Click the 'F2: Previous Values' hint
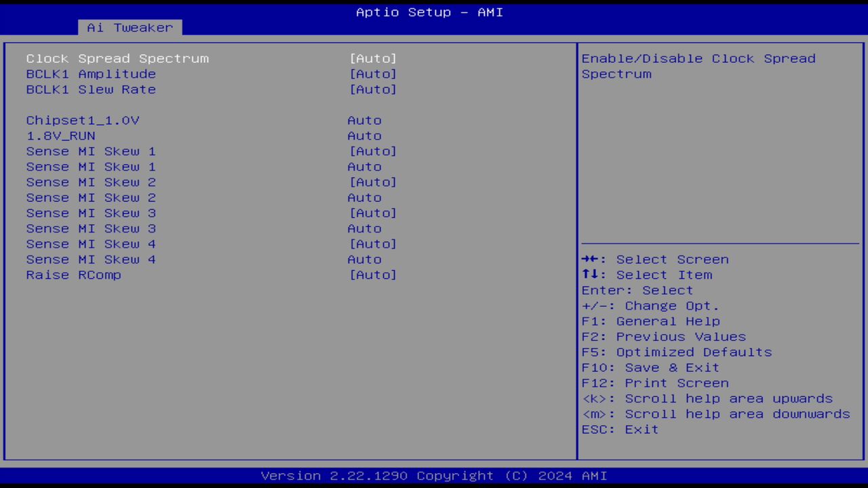868x488 pixels. pos(664,337)
